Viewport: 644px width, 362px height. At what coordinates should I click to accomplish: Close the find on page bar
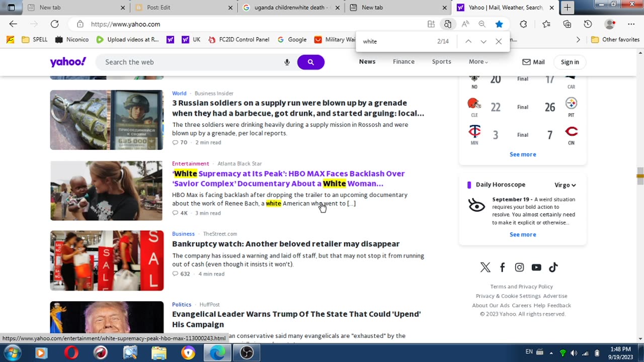coord(499,42)
